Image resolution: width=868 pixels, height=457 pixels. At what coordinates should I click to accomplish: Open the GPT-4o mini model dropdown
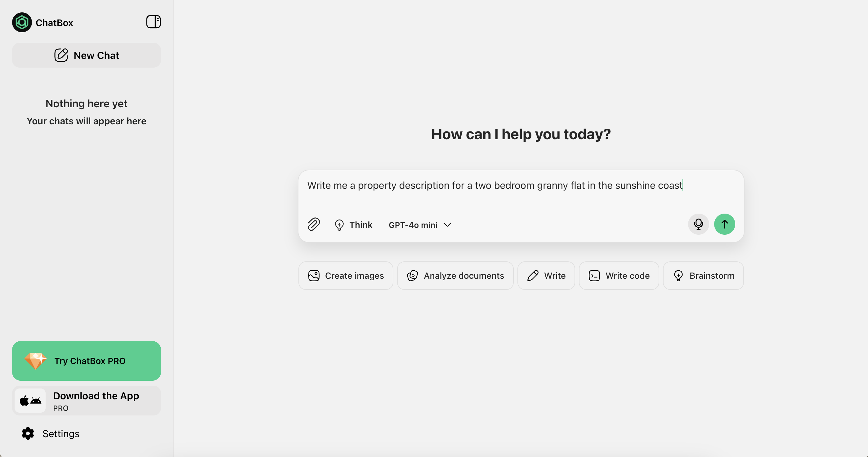(x=413, y=225)
